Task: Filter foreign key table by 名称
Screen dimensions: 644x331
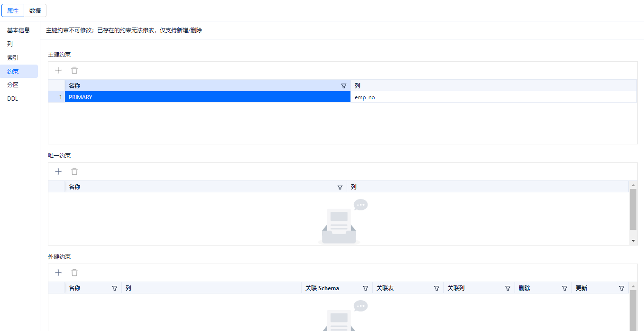Action: coord(115,288)
